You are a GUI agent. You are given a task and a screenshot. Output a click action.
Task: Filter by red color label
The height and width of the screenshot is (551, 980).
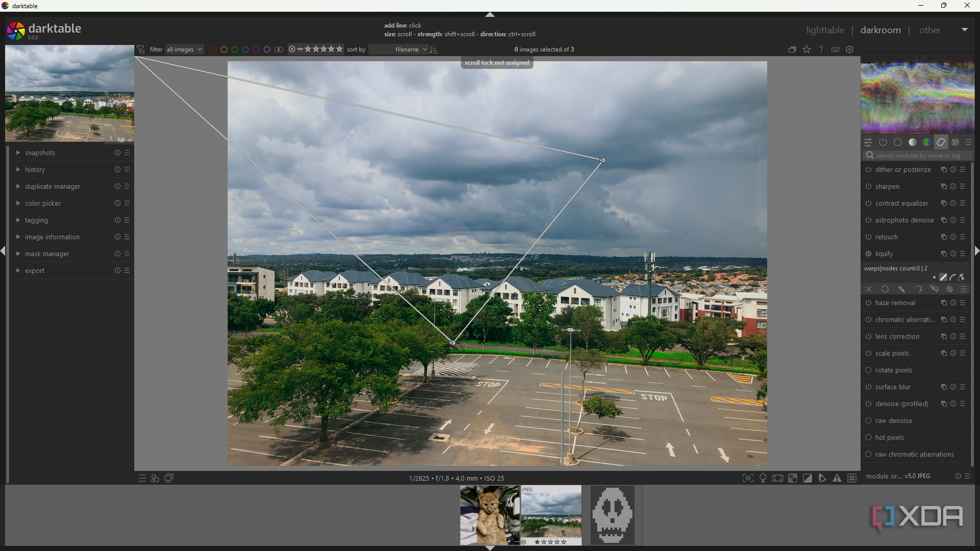tap(213, 49)
